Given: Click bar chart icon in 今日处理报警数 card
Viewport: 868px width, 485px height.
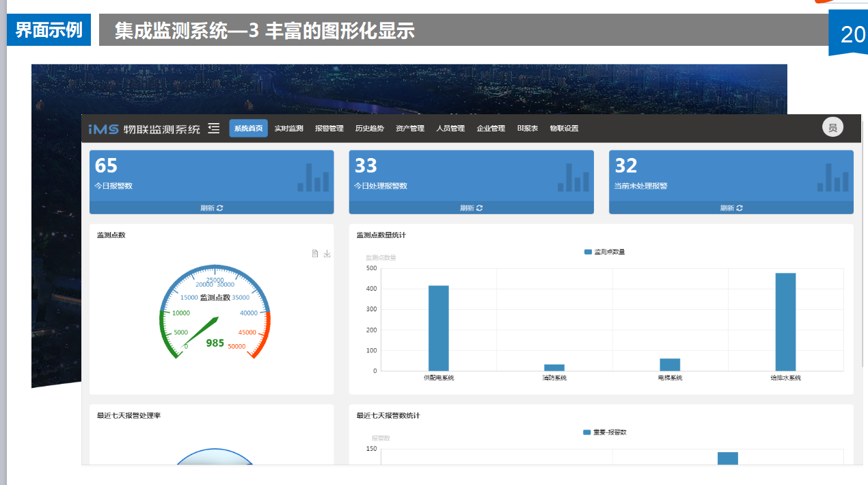Looking at the screenshot, I should pos(573,177).
